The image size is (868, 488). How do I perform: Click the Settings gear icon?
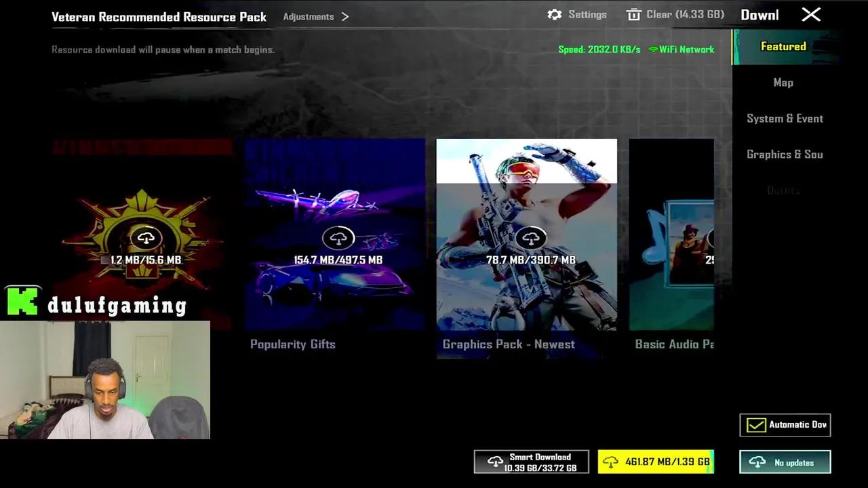click(555, 14)
